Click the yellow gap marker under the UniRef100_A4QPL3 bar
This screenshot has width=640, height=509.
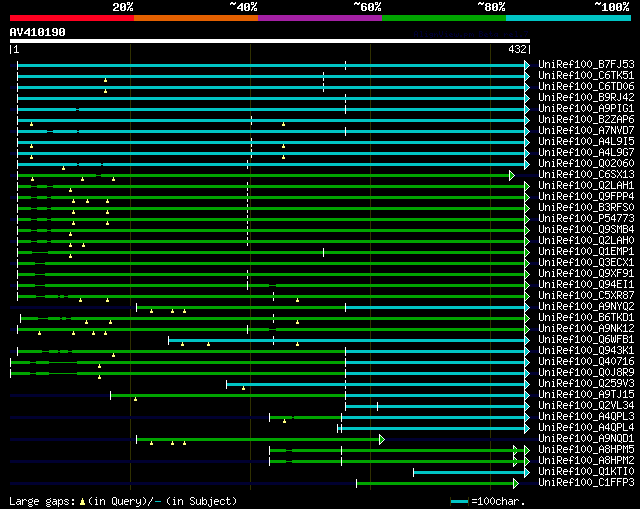tap(284, 421)
